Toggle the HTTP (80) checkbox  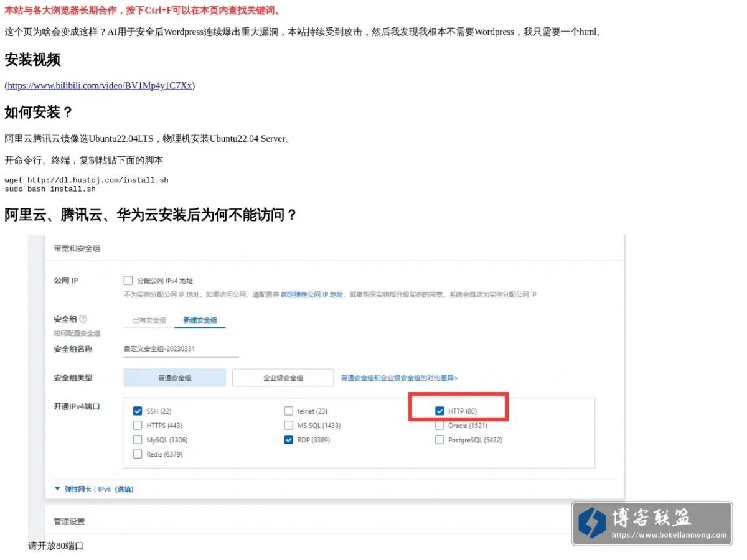pyautogui.click(x=439, y=411)
